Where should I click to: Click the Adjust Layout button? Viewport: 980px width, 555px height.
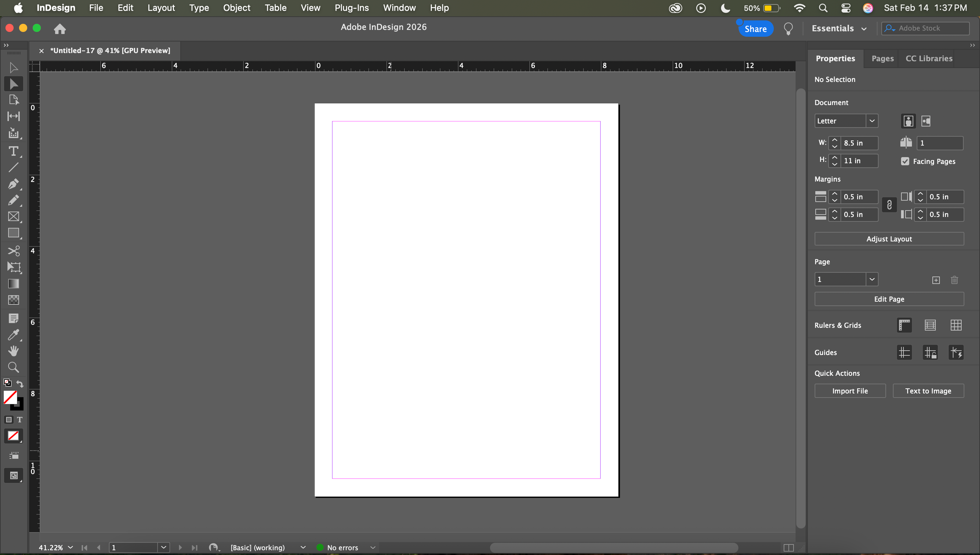(x=889, y=239)
